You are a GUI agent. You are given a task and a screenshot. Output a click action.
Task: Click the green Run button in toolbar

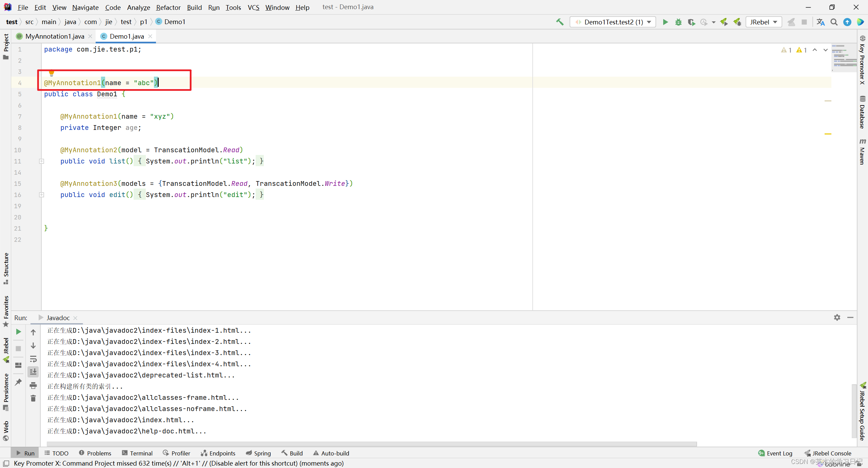pyautogui.click(x=665, y=22)
